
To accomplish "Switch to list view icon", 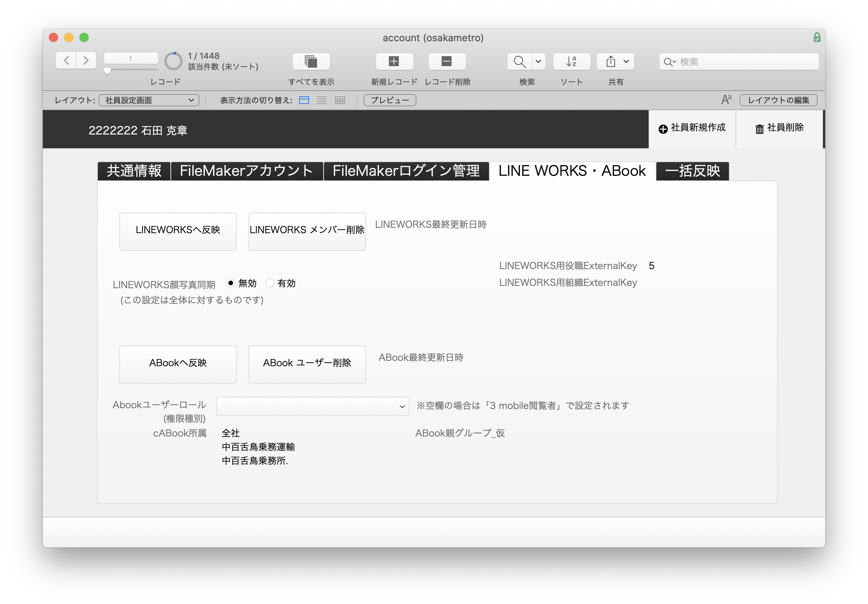I will point(322,100).
